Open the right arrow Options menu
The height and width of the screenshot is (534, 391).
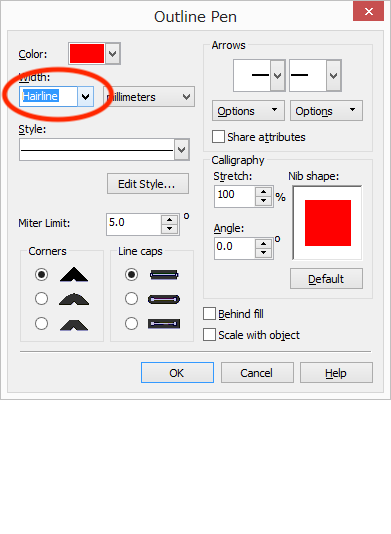[x=326, y=111]
